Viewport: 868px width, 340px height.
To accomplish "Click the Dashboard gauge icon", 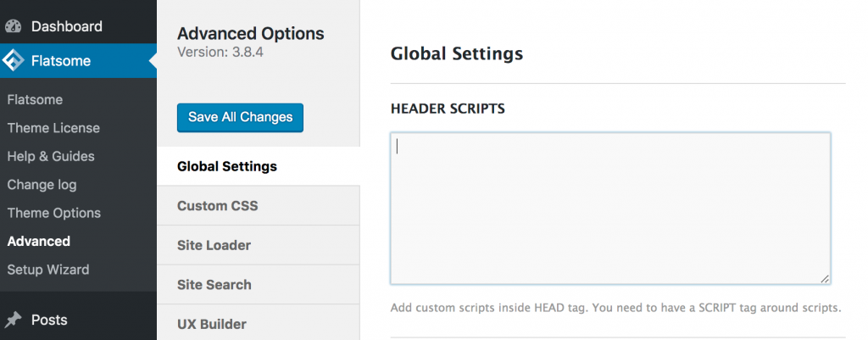I will pyautogui.click(x=13, y=26).
